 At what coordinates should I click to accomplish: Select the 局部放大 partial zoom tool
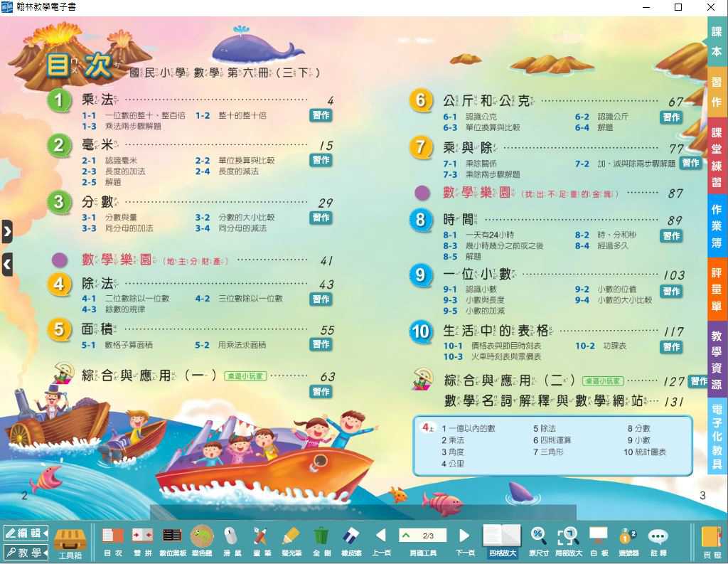[568, 542]
